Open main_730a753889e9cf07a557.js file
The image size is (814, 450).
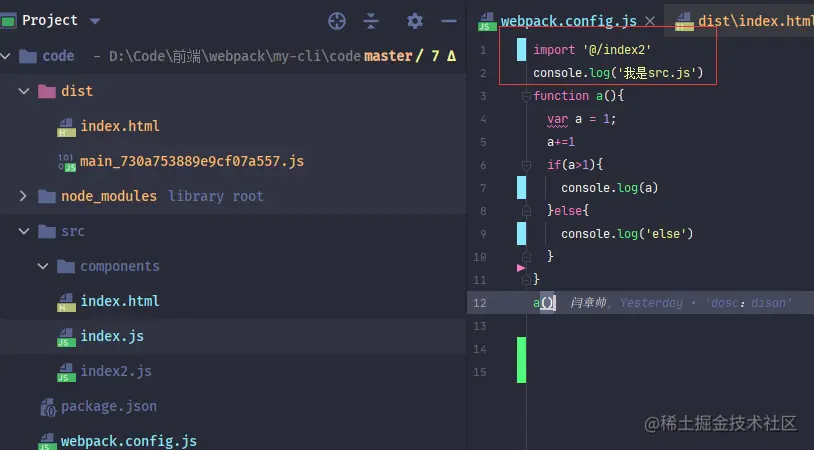(x=192, y=161)
